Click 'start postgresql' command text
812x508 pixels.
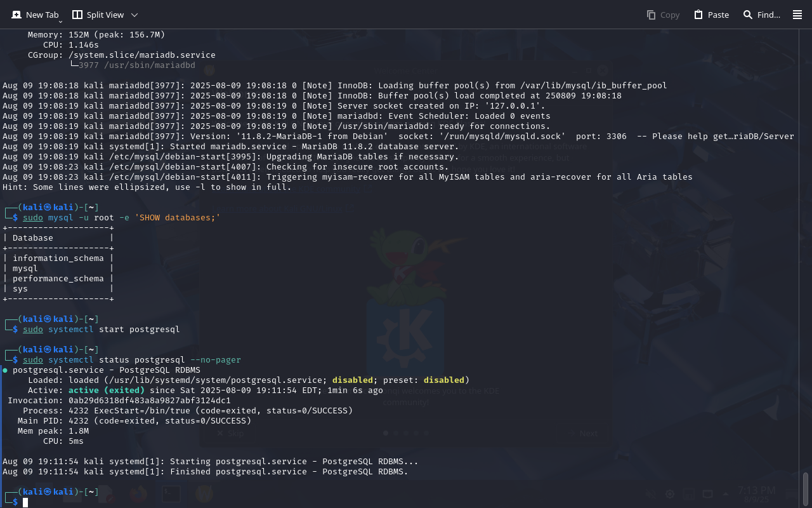(140, 330)
